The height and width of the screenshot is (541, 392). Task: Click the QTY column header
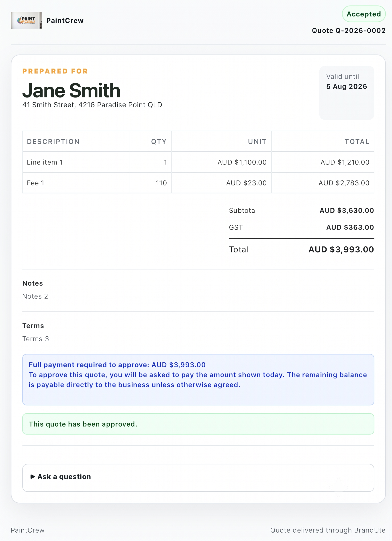pyautogui.click(x=159, y=142)
